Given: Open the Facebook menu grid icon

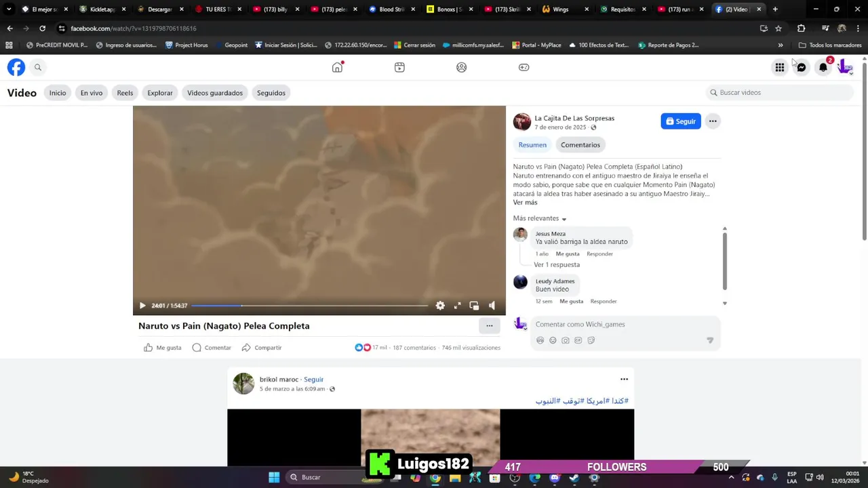Looking at the screenshot, I should [780, 67].
